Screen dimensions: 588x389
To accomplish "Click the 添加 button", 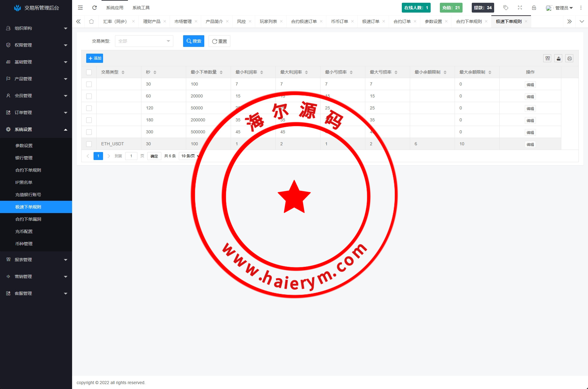I will [94, 58].
